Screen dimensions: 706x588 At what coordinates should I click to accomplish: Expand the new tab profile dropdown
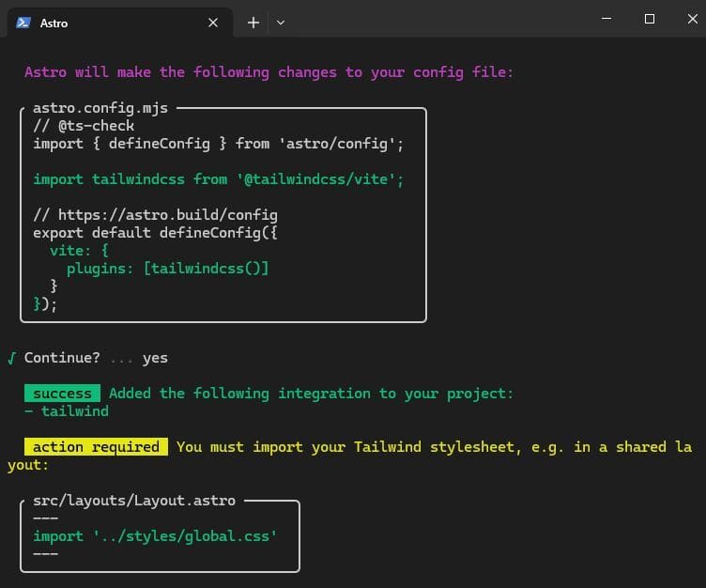coord(281,23)
